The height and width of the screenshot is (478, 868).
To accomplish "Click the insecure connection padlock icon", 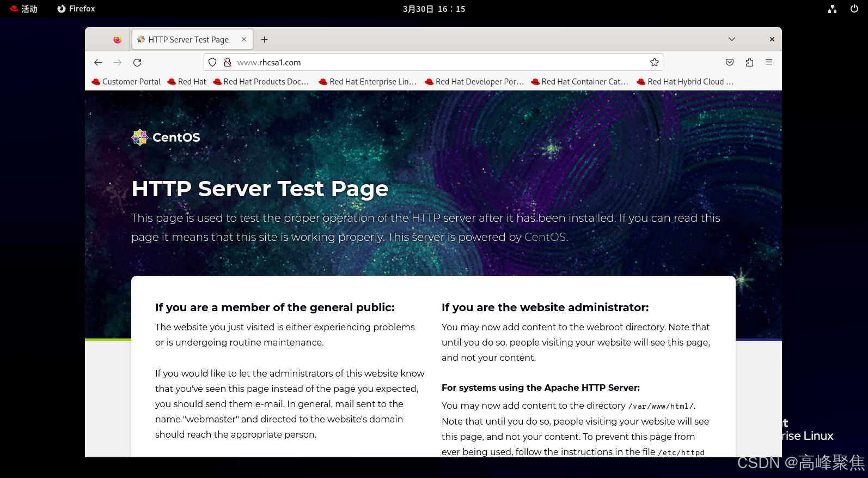I will point(228,63).
